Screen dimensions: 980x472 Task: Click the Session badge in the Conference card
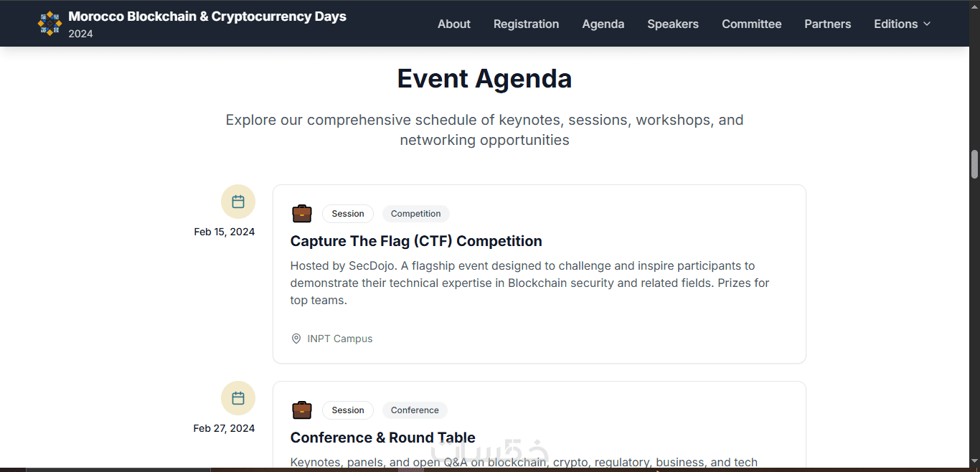pos(348,410)
